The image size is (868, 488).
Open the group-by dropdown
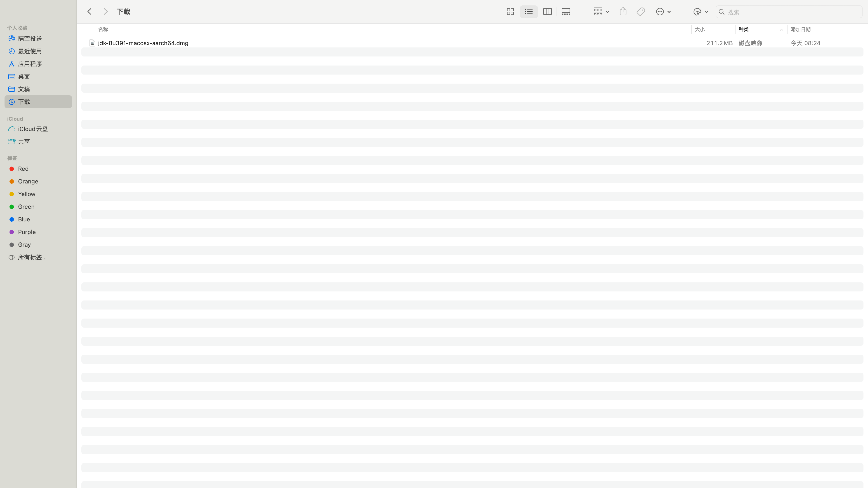coord(601,12)
